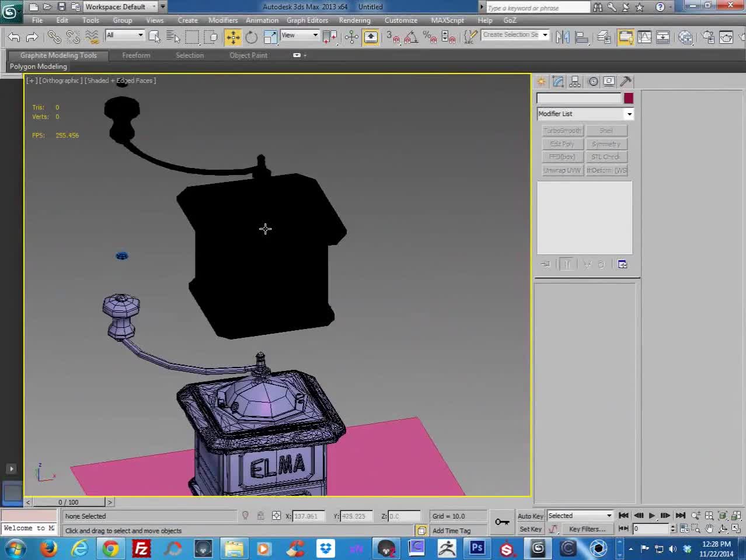
Task: Open the Material Editor from toolbar
Action: pos(686,37)
